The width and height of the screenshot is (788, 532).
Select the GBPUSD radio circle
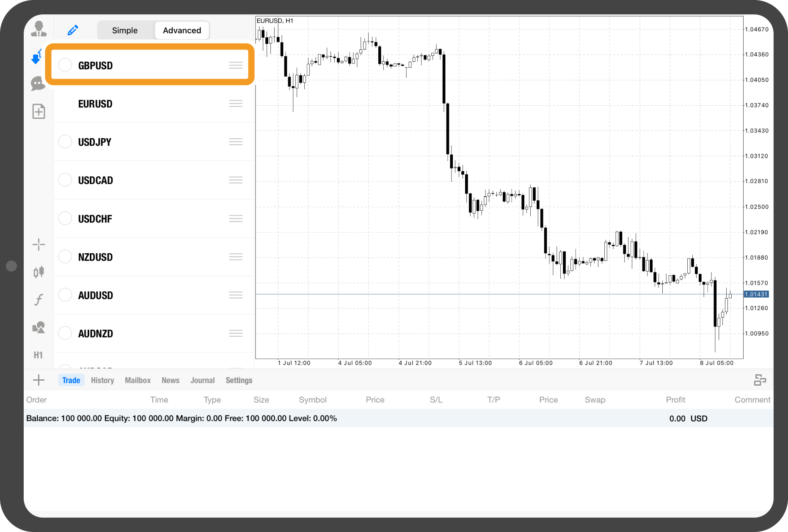point(65,65)
